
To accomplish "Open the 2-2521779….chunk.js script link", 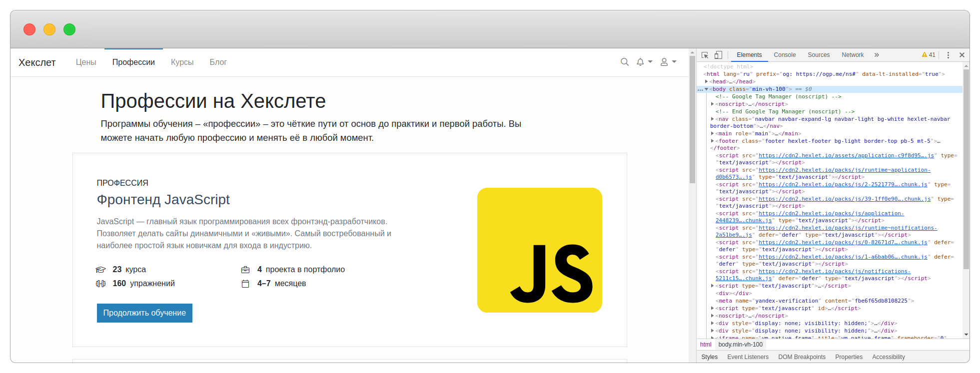I will pos(843,184).
